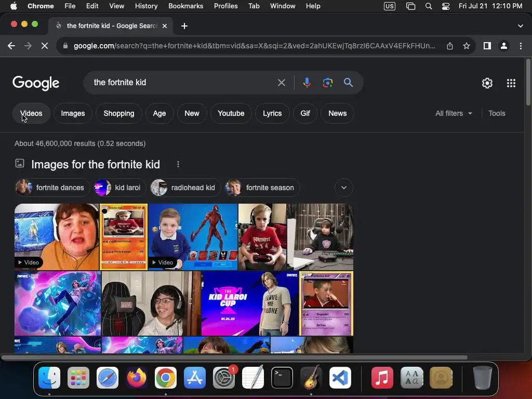Screen dimensions: 532x399
Task: Expand the tab search chevron
Action: (521, 26)
